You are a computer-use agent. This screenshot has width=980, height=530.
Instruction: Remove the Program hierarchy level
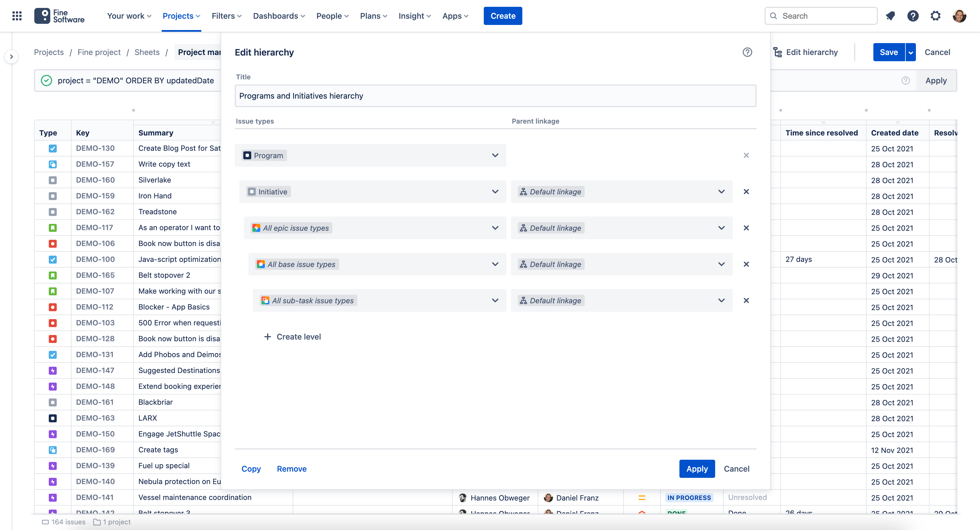tap(746, 155)
